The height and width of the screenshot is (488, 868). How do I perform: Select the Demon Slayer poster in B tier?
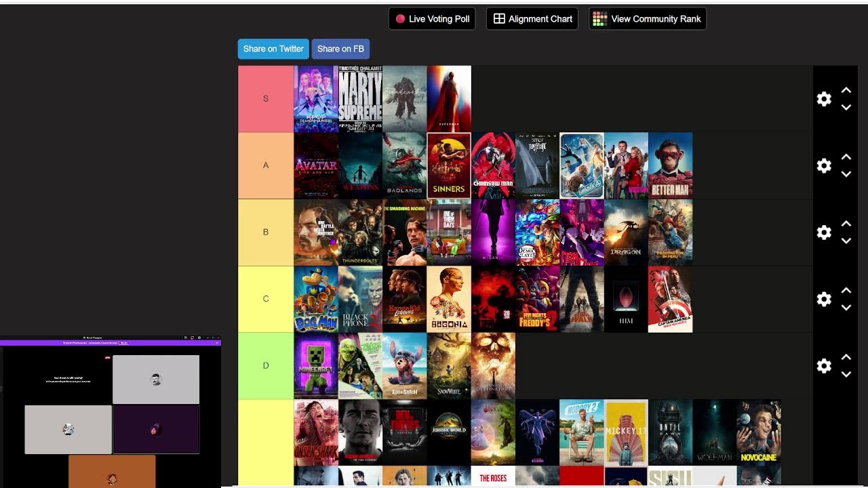coord(537,232)
